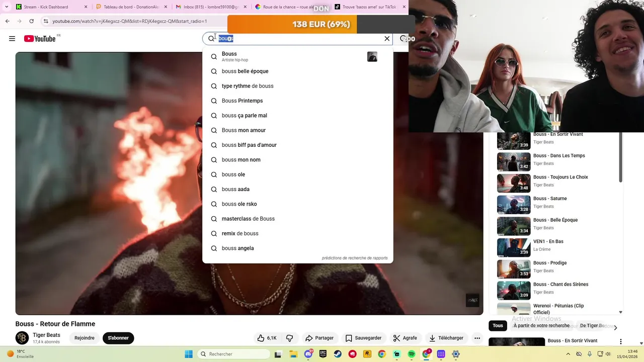Choose suggestion 'bouss aada'
The width and height of the screenshot is (644, 362).
click(x=297, y=189)
